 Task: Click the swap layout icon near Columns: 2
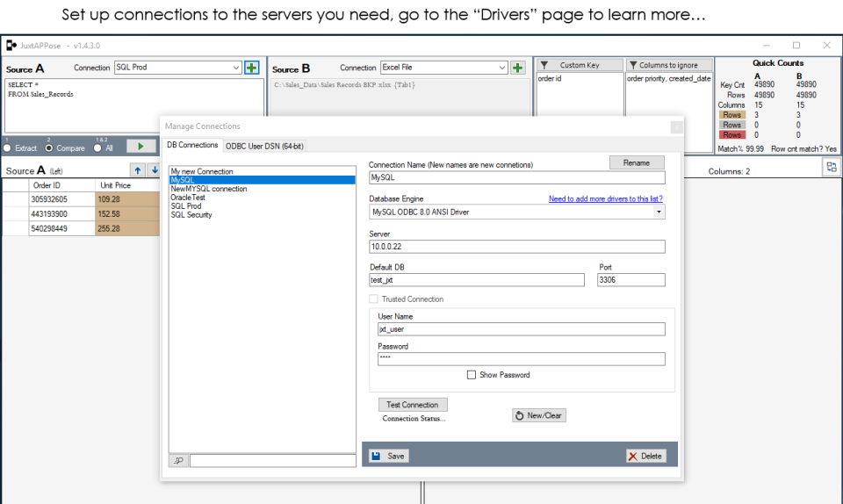(831, 167)
